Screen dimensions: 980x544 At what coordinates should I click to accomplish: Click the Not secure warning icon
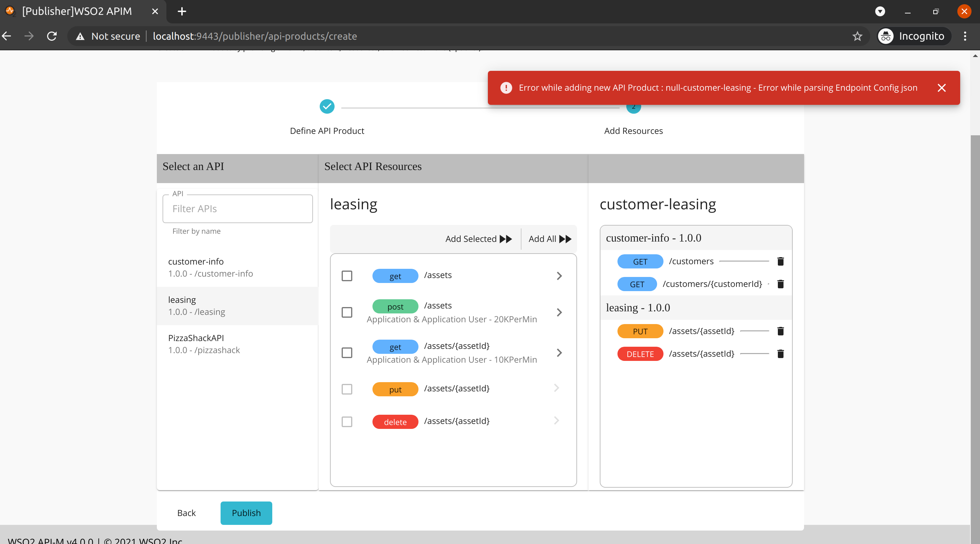pos(80,36)
